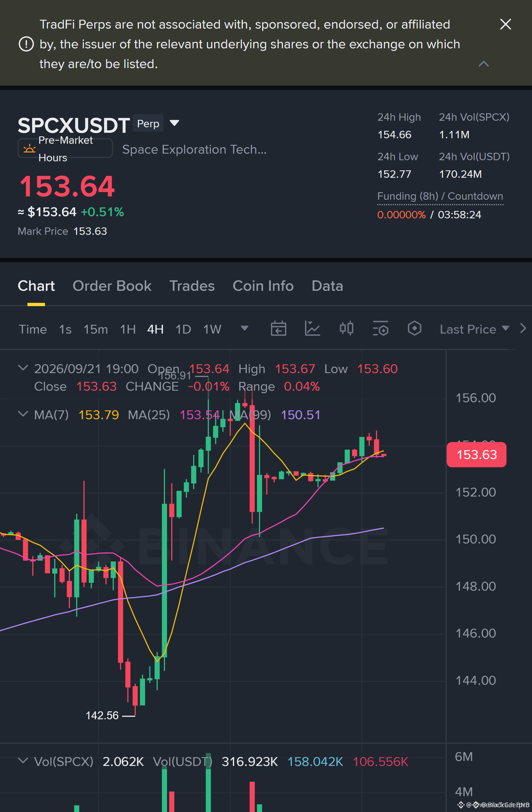Collapse the OHLC candle info row

23,368
